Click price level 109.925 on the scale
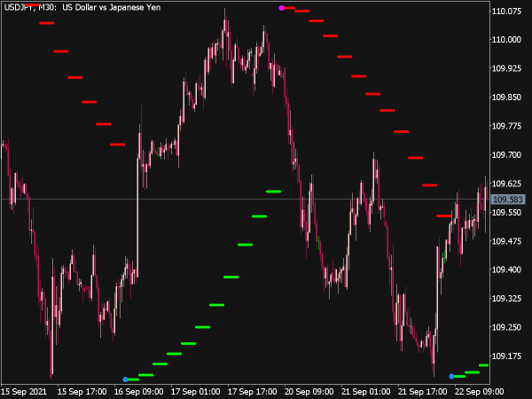532x399 pixels. tap(506, 68)
